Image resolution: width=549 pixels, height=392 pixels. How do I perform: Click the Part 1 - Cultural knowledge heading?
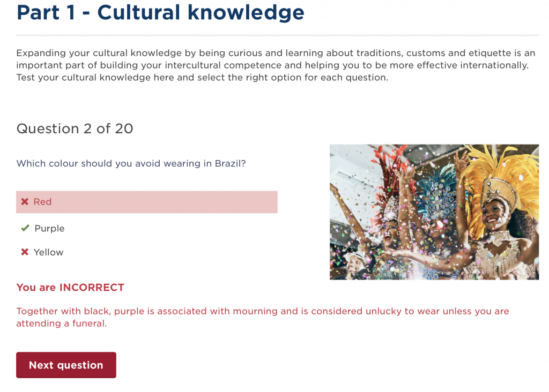[160, 12]
